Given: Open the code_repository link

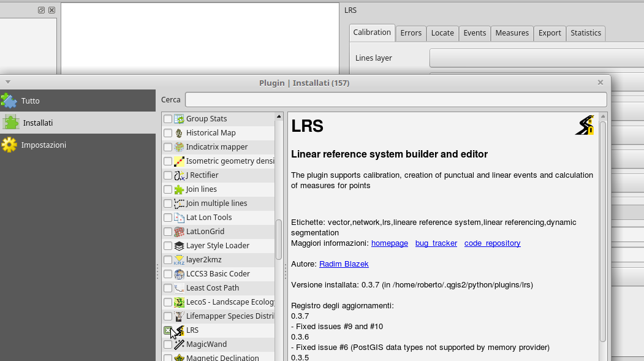Looking at the screenshot, I should point(492,243).
